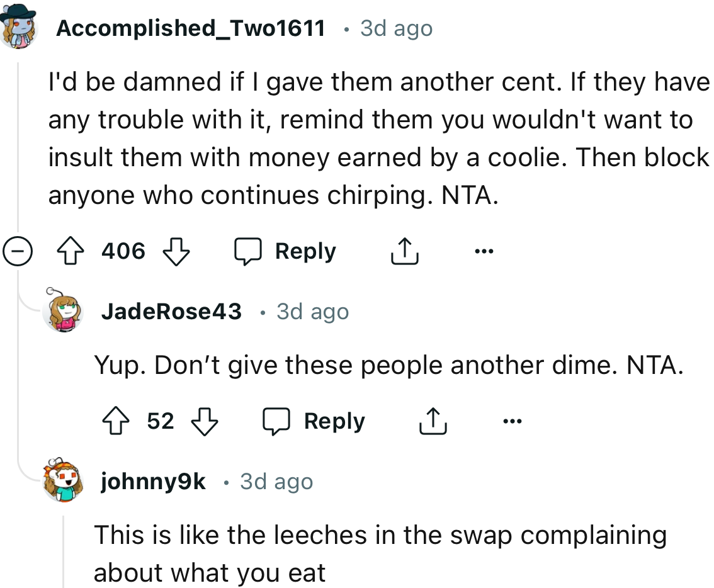Collapse Accomplished_Two1611's comment thread

click(19, 252)
